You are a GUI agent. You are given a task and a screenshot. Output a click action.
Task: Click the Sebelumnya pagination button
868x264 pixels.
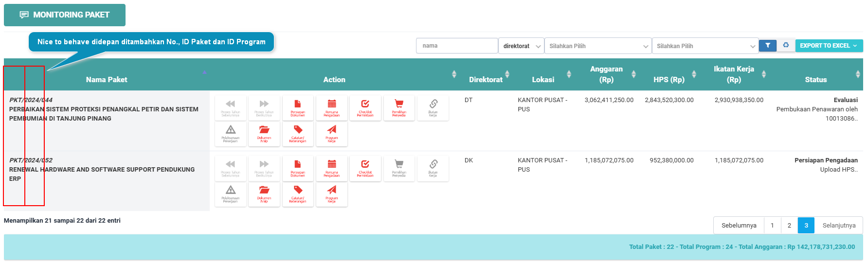tap(739, 226)
